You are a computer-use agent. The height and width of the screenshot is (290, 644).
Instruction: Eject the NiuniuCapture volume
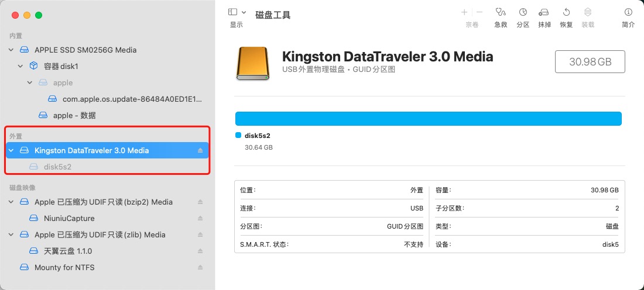200,218
